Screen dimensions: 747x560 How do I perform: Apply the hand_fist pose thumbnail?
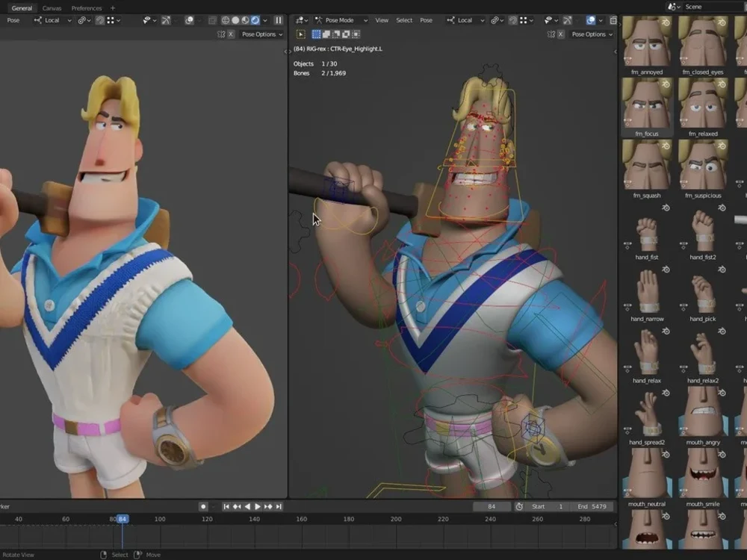click(646, 231)
